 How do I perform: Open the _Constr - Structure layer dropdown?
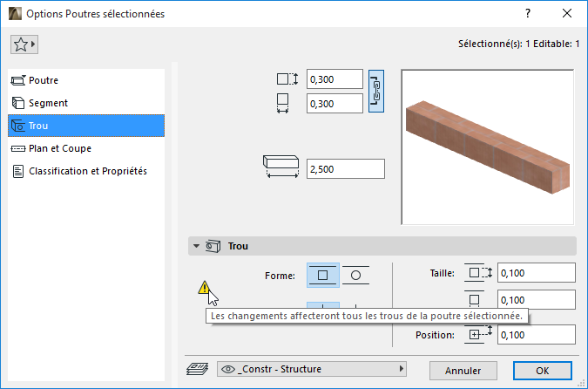[x=312, y=369]
